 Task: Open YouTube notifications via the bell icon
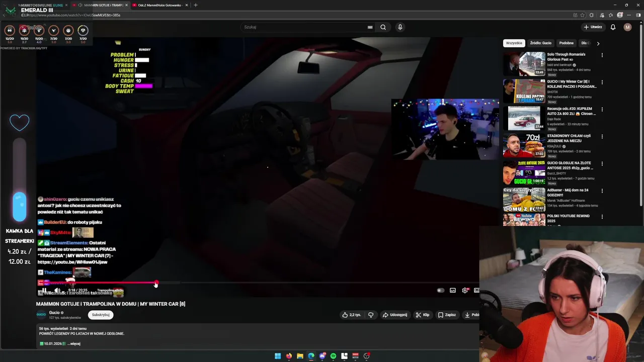[x=613, y=27]
